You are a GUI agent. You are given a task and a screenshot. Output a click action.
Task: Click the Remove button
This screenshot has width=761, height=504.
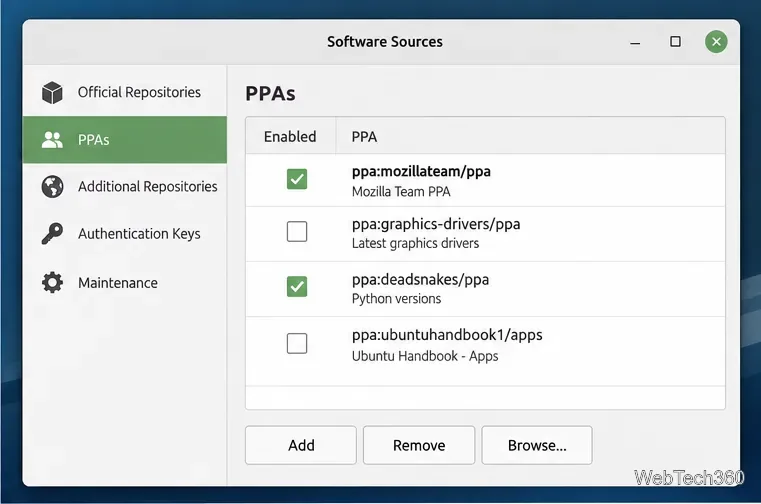419,445
